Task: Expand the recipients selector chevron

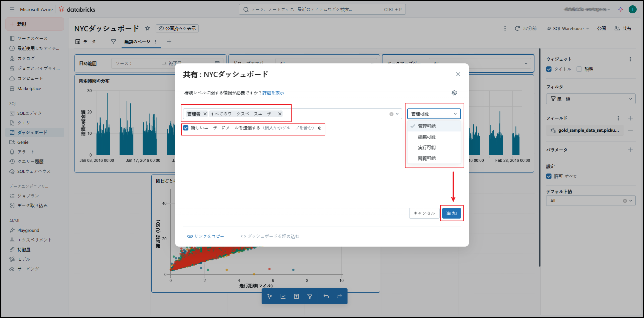Action: click(397, 114)
